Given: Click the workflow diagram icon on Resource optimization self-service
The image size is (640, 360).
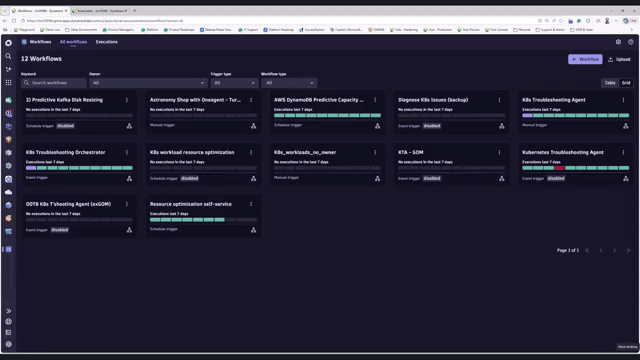Looking at the screenshot, I should (x=253, y=230).
